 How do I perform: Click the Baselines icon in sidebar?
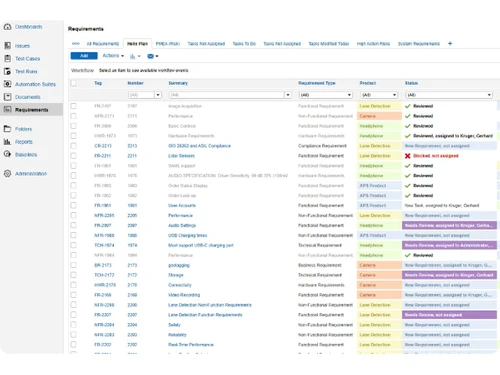click(7, 154)
